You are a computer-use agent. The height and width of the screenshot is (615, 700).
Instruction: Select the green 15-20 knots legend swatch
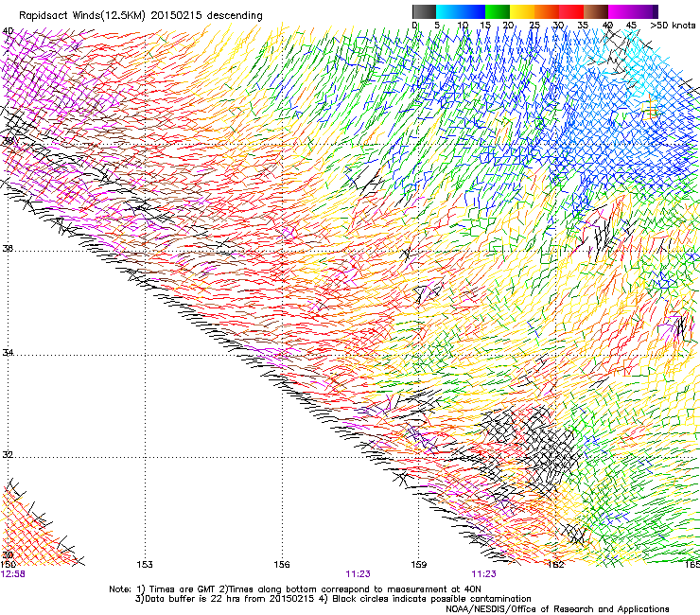[x=498, y=11]
